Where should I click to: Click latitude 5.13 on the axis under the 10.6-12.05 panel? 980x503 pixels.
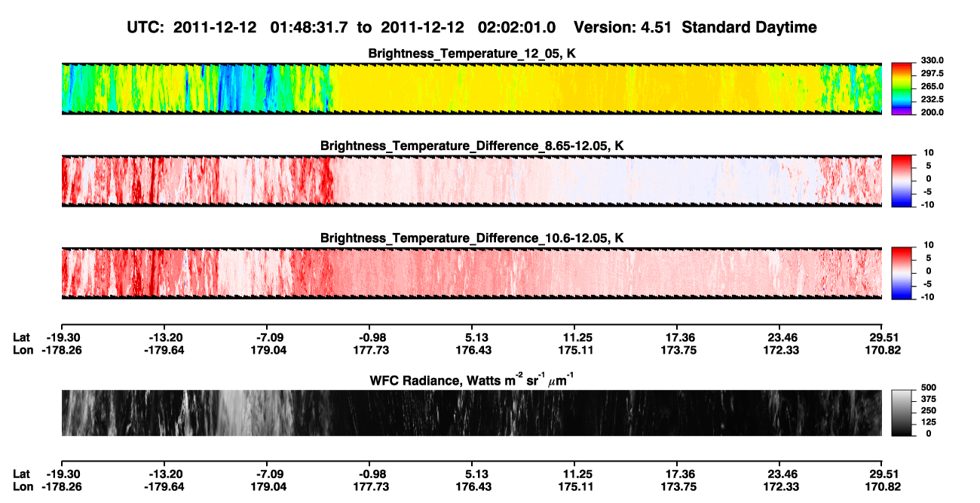pyautogui.click(x=473, y=337)
